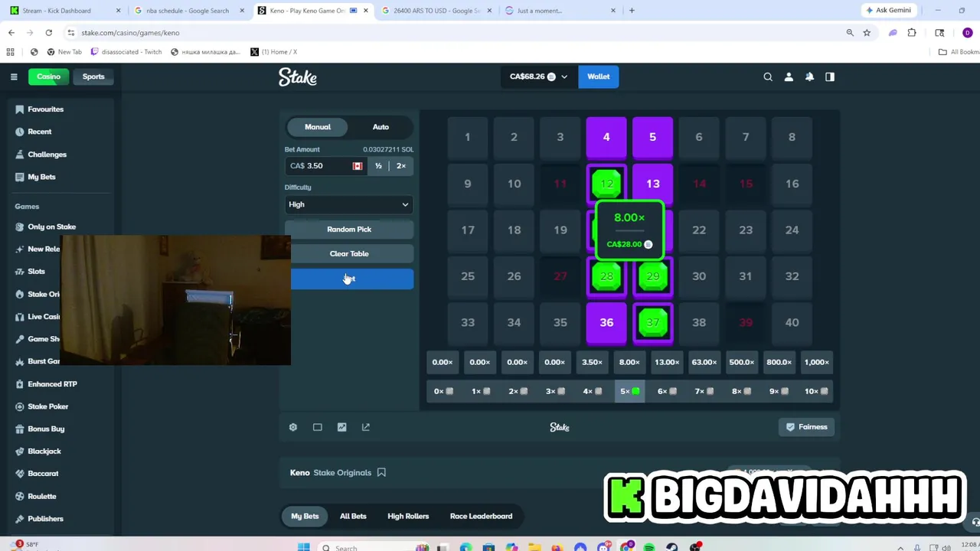The image size is (980, 551).
Task: Toggle the chat sidebar panel icon
Action: [830, 77]
